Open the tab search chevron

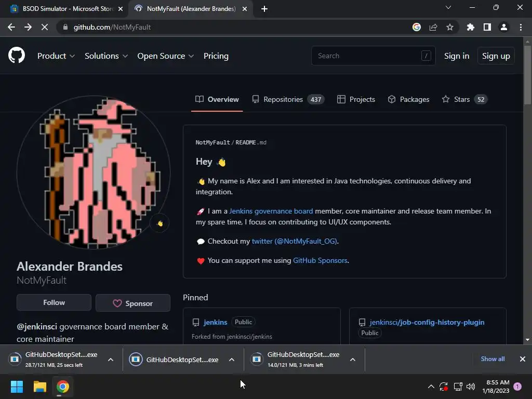point(448,7)
